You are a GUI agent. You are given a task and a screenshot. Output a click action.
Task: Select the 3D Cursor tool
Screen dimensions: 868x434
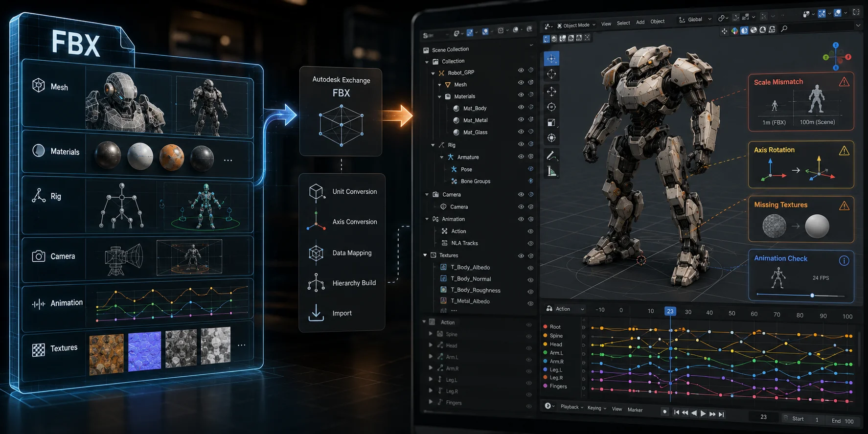click(551, 74)
